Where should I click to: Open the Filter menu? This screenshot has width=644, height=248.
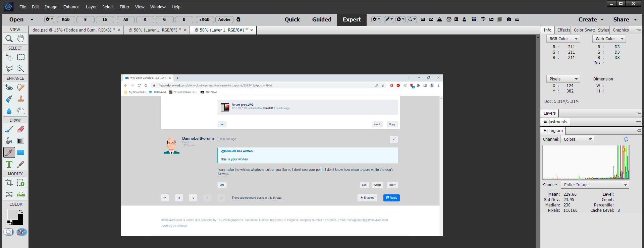(124, 7)
